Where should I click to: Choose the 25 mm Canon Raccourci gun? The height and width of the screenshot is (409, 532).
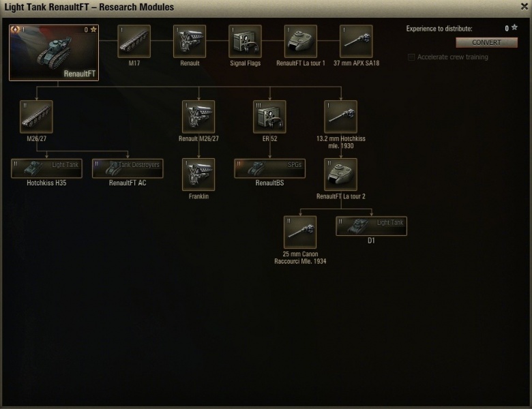coord(300,232)
